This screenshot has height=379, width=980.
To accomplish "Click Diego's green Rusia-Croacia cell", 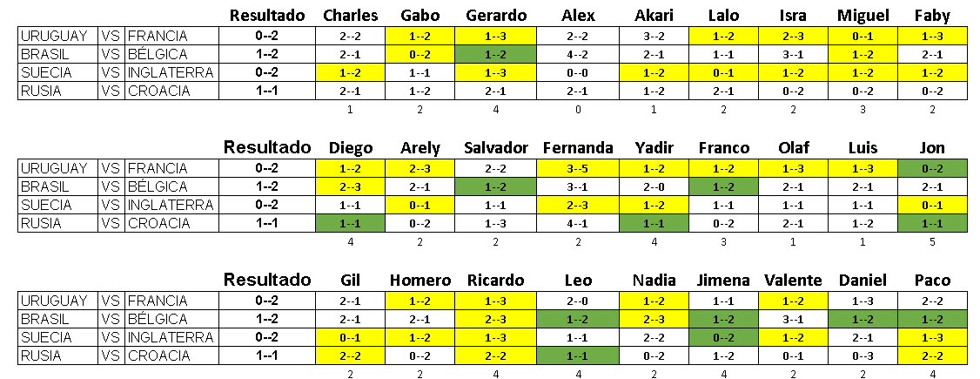I will 350,223.
